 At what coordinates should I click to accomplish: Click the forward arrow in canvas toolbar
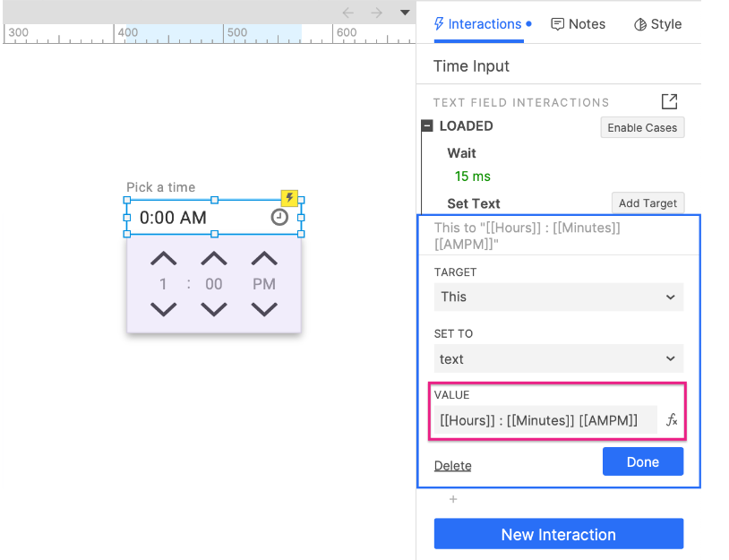377,13
